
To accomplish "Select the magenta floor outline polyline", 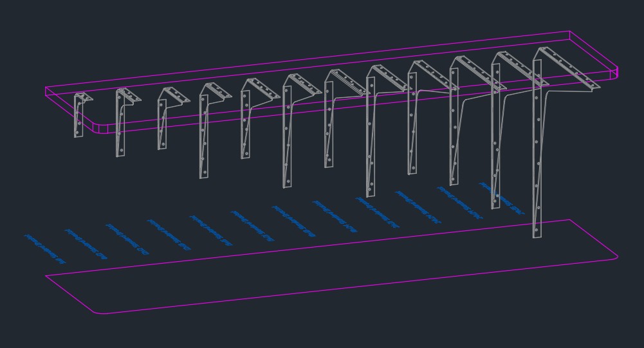I will (332, 266).
